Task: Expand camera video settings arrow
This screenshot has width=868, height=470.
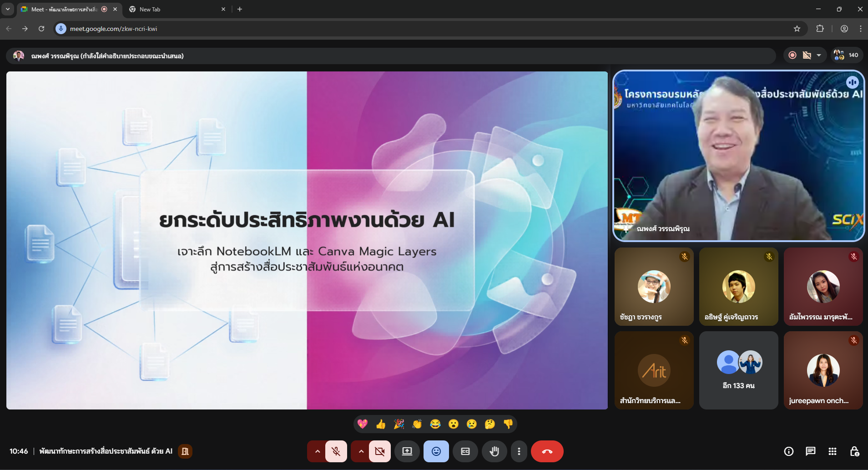Action: pyautogui.click(x=361, y=451)
